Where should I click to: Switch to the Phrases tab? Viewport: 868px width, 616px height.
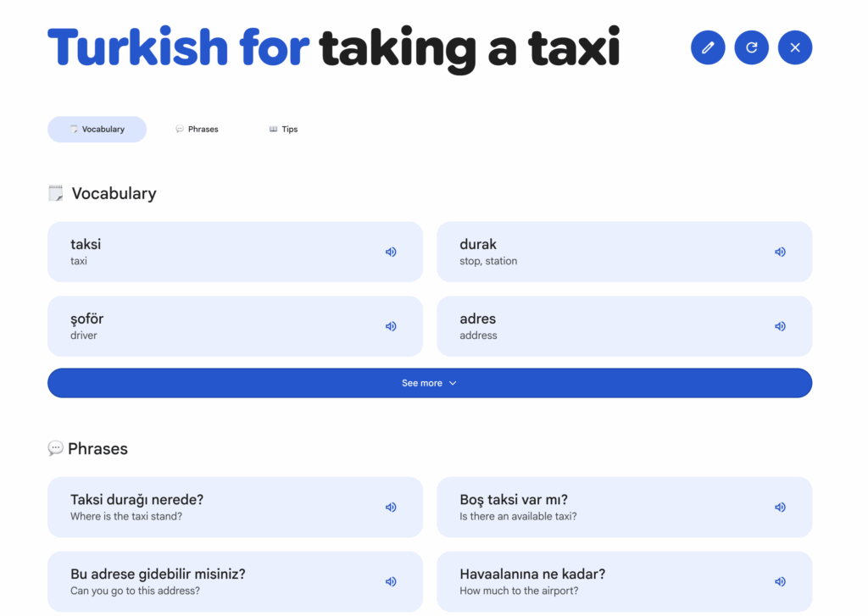(x=197, y=129)
